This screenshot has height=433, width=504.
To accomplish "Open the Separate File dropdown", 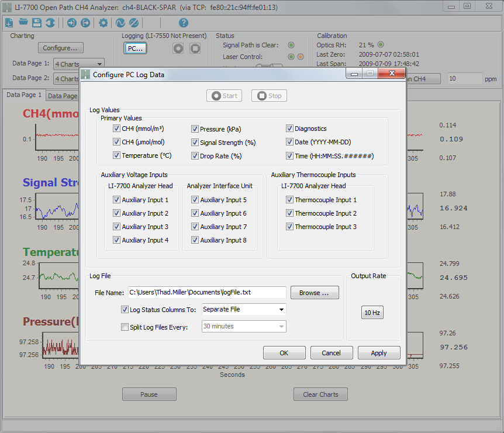I will pos(244,309).
